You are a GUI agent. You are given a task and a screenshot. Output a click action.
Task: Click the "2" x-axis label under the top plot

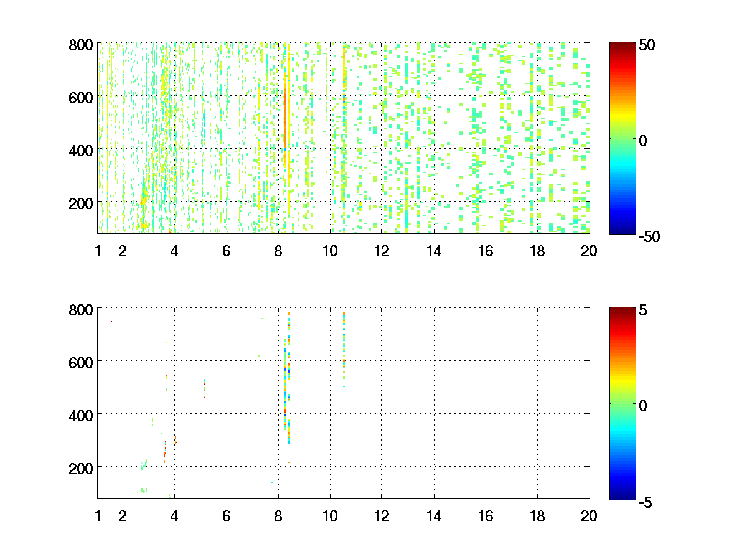pyautogui.click(x=123, y=251)
